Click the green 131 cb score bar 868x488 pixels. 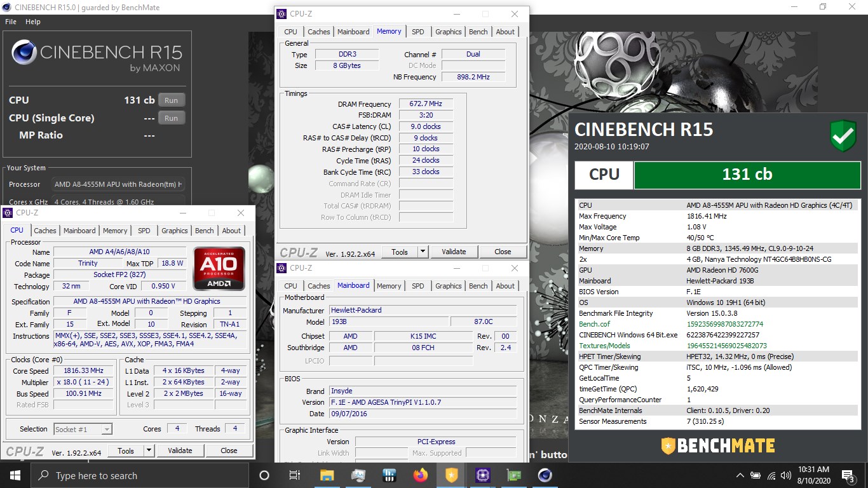coord(747,175)
